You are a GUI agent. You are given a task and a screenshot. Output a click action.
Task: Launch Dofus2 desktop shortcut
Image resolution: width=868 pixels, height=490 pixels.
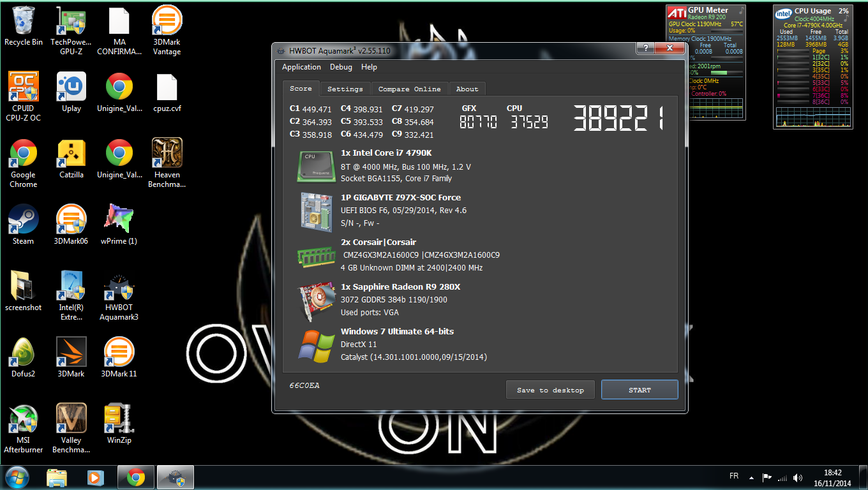coord(24,357)
